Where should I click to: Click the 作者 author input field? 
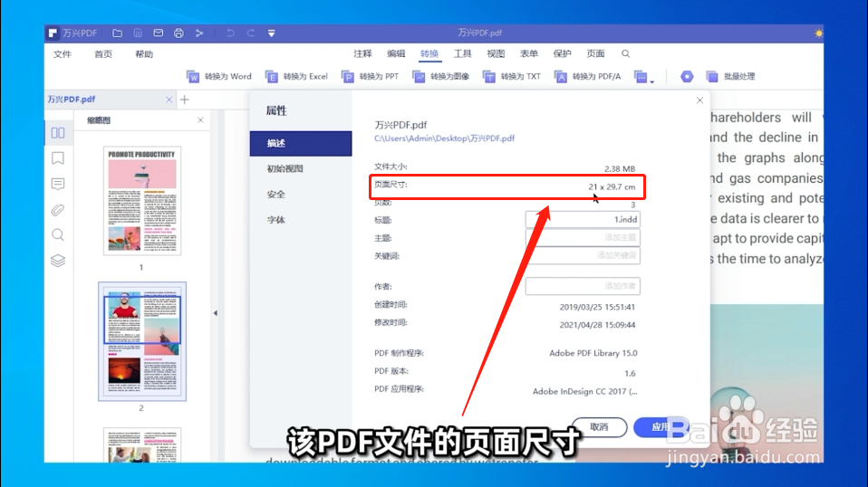tap(583, 286)
